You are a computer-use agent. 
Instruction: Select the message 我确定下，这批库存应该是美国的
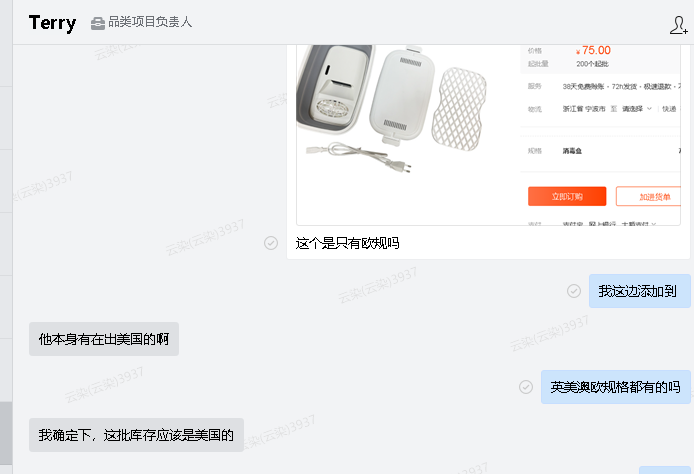(x=136, y=435)
